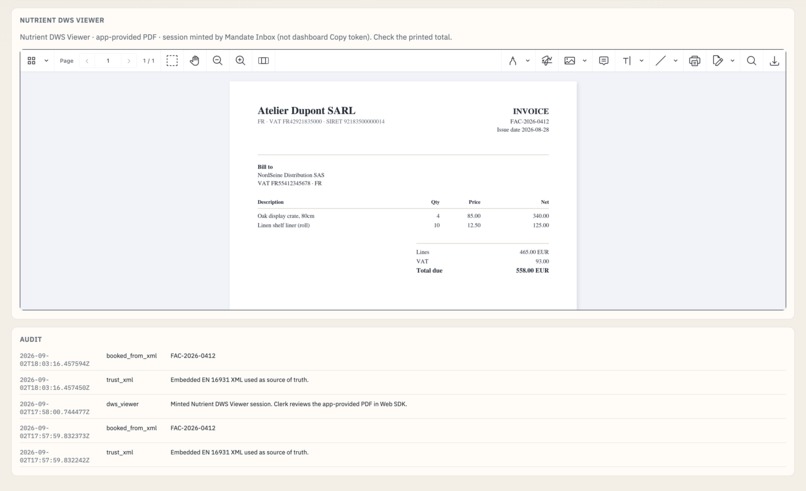Zoom in on the PDF
Viewport: 806px width, 491px height.
point(240,61)
